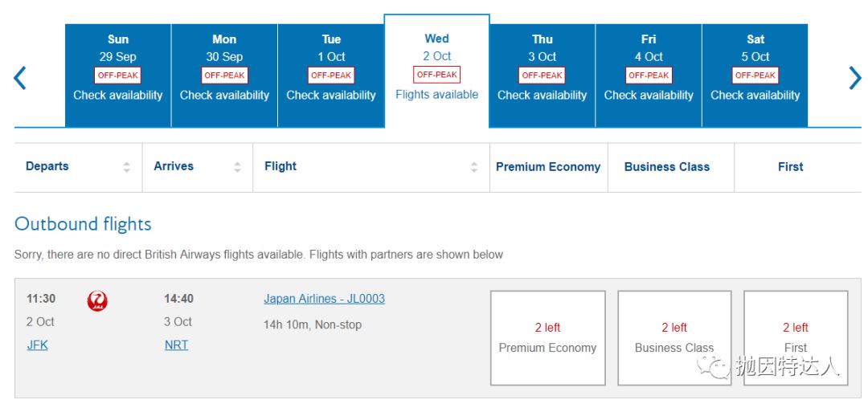Click the Japan Airlines logo icon
The height and width of the screenshot is (404, 868).
coord(97,301)
